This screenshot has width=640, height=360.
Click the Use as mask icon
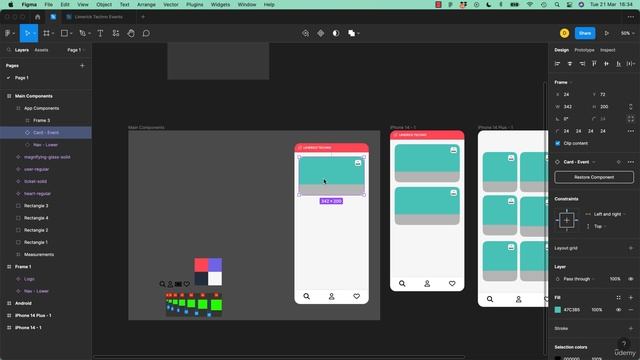(336, 33)
